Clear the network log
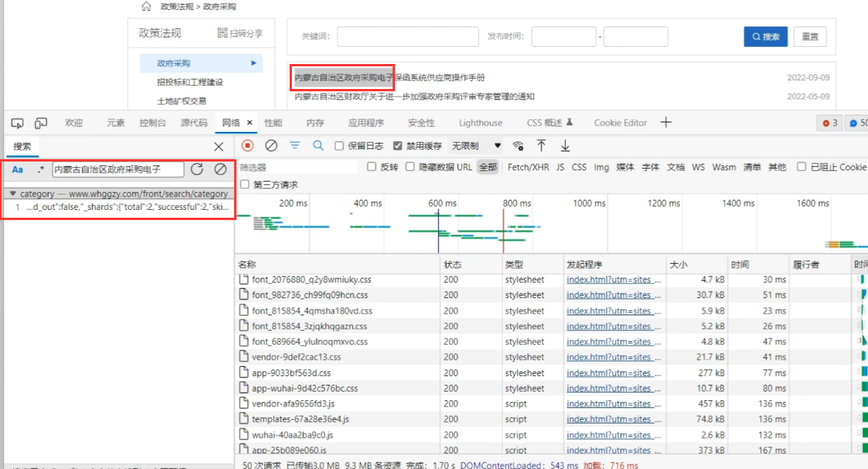 (271, 146)
